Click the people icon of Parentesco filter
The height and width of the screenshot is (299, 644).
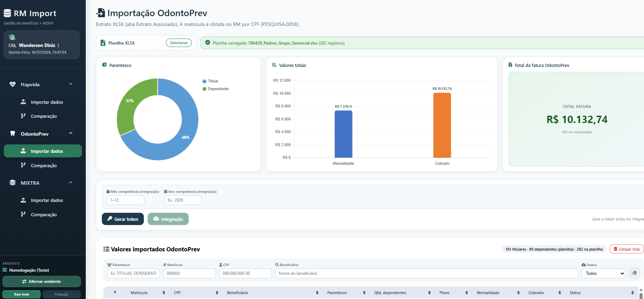pos(109,265)
